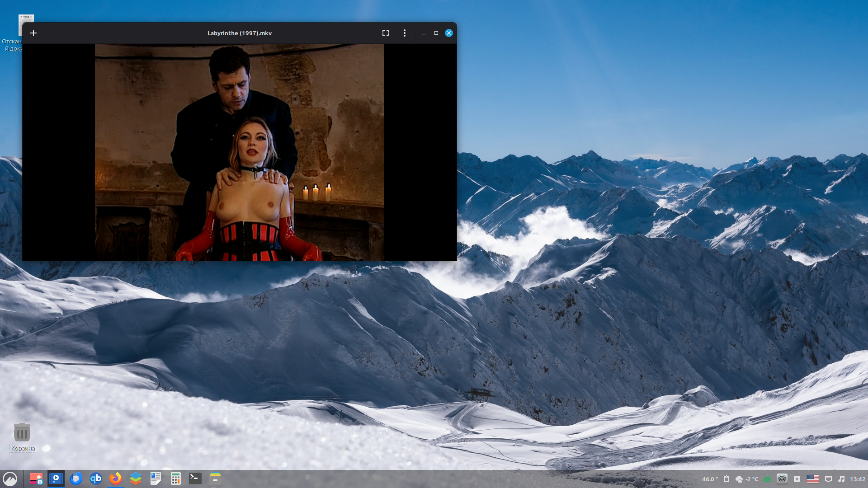Switch to the Firefox browser
This screenshot has height=488, width=868.
click(x=116, y=479)
